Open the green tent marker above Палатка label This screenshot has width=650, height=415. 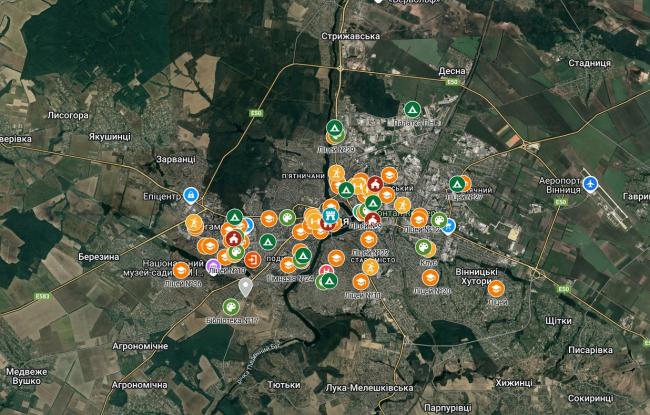click(x=410, y=109)
